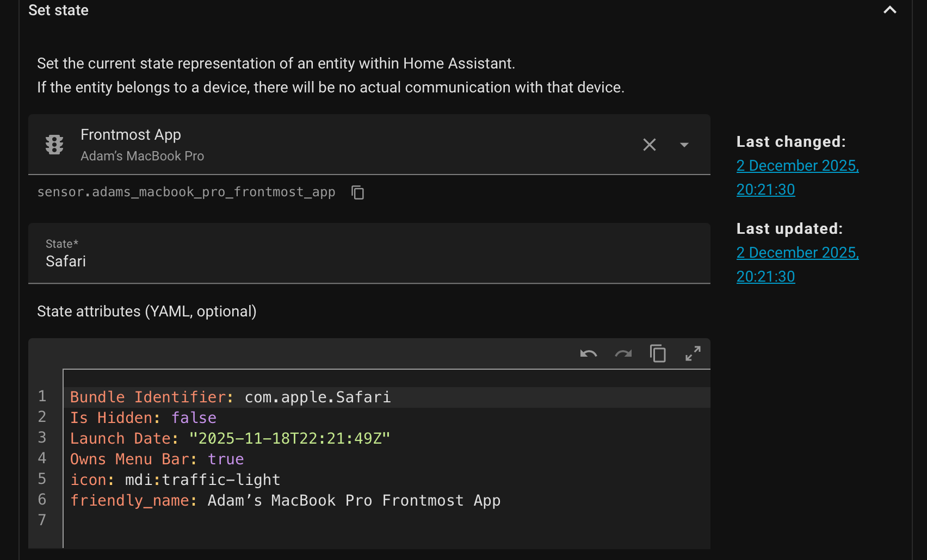The width and height of the screenshot is (927, 560).
Task: Select the Frontmost App entity field
Action: (x=326, y=145)
